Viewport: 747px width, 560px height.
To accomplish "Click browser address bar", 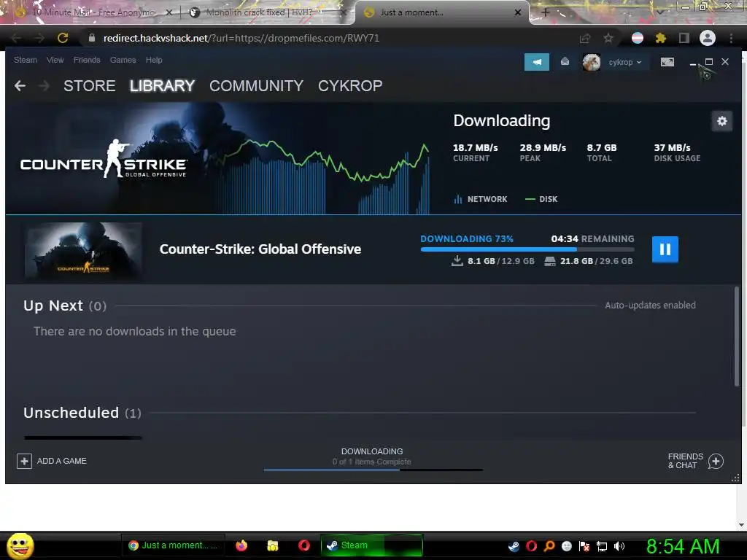I will 329,38.
